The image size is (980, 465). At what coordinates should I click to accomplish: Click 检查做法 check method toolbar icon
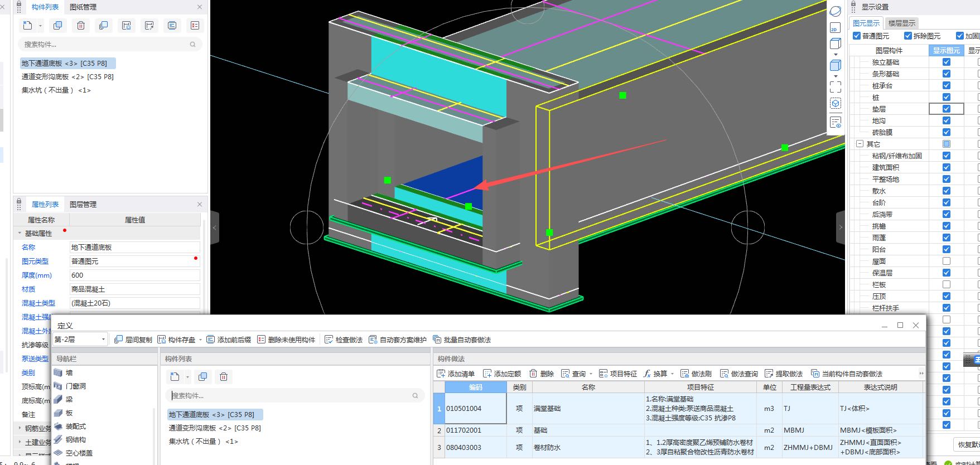(329, 340)
